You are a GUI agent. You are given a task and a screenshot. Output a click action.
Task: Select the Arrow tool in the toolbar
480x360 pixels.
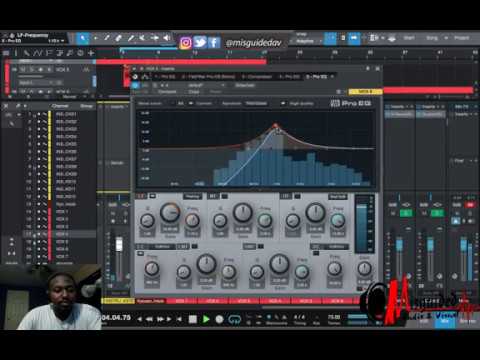(x=83, y=38)
